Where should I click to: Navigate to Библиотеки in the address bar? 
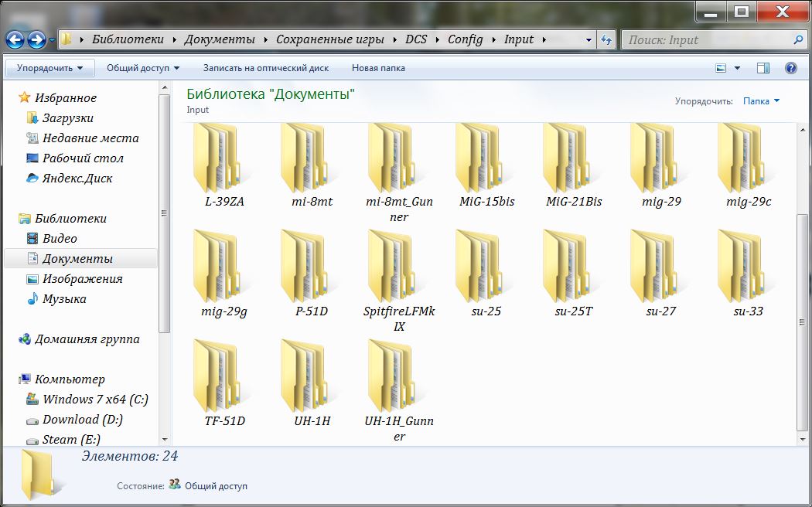pyautogui.click(x=128, y=40)
